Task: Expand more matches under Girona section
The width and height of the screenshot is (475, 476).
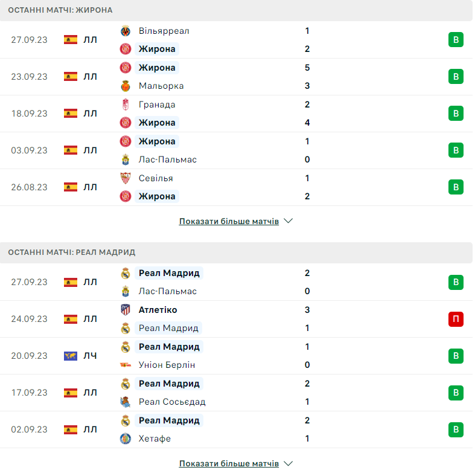Action: [x=229, y=222]
